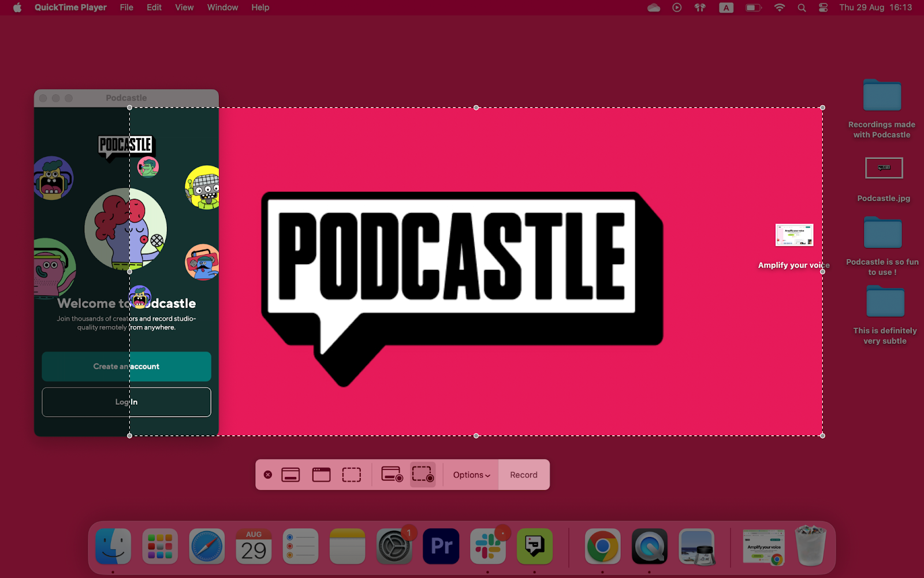This screenshot has height=578, width=924.
Task: Open Reminders in the Dock
Action: click(300, 546)
